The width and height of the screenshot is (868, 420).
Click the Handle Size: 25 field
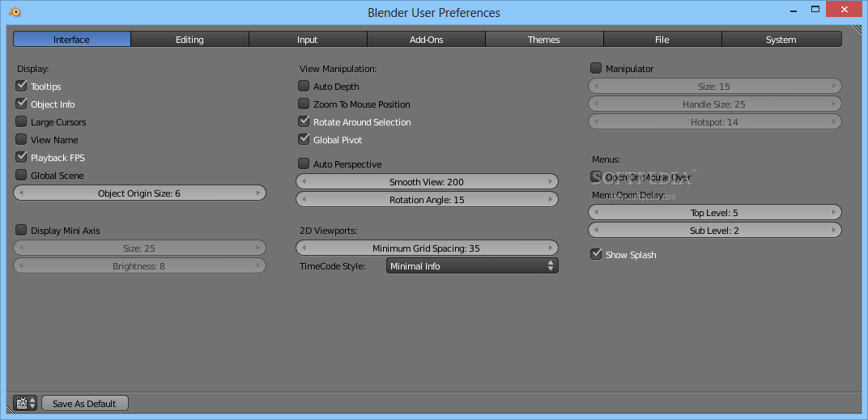715,104
